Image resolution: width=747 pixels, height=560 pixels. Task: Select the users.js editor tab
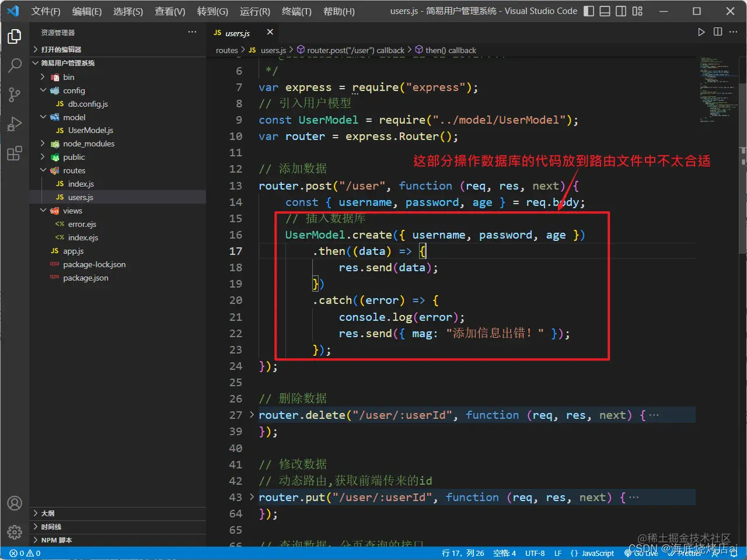238,33
